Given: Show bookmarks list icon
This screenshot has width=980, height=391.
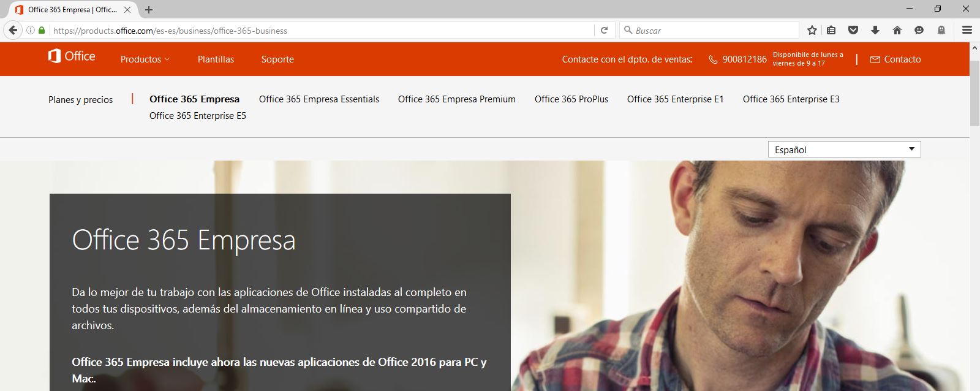Looking at the screenshot, I should pyautogui.click(x=831, y=30).
